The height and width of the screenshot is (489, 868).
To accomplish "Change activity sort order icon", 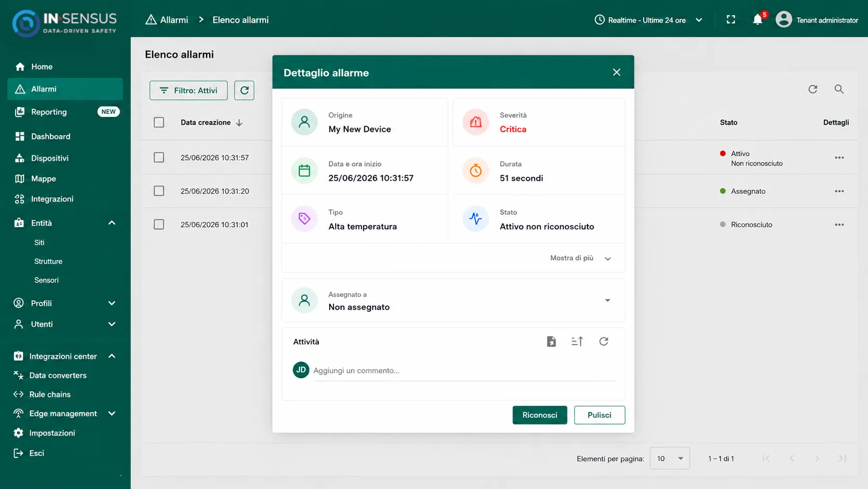I will [577, 341].
